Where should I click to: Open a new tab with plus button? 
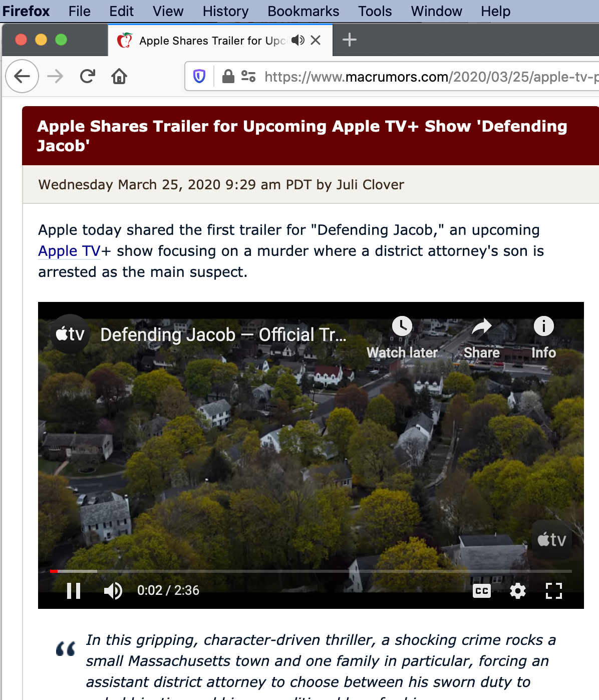[349, 40]
